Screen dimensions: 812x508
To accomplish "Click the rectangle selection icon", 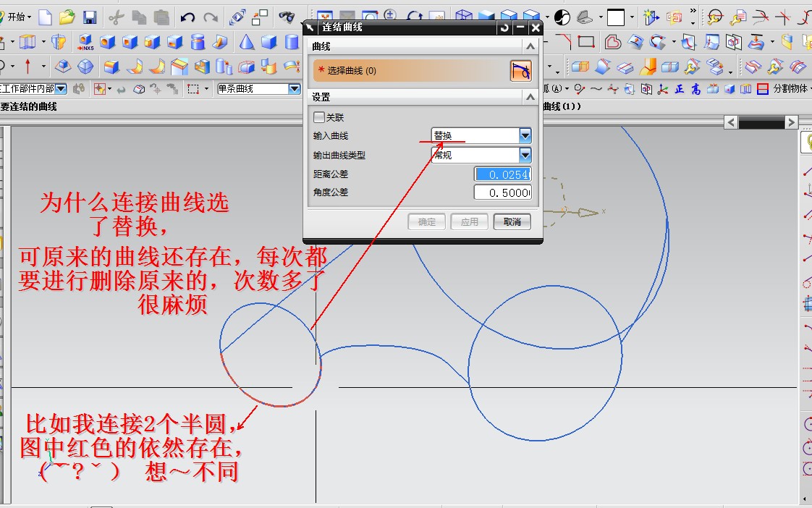I will click(x=193, y=89).
